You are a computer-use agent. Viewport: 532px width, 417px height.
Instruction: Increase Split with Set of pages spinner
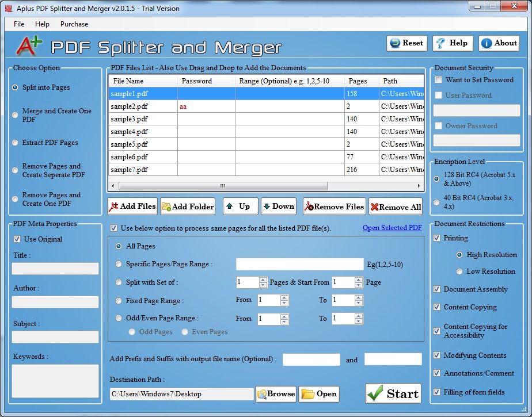263,280
